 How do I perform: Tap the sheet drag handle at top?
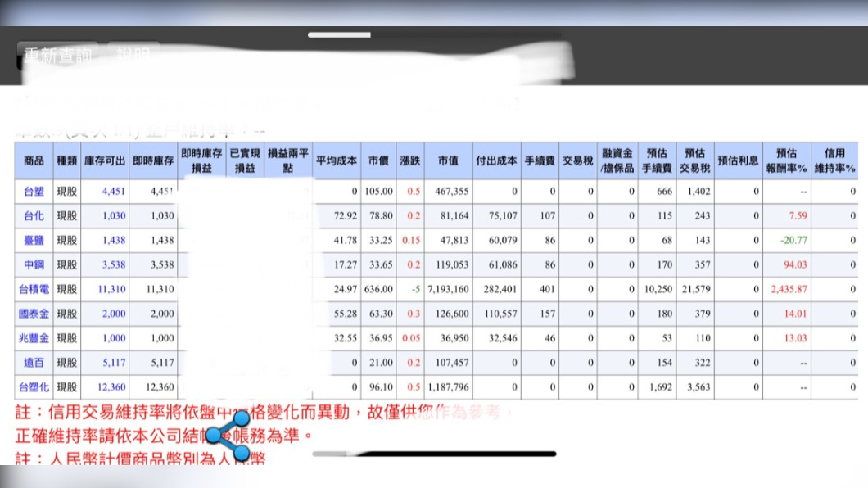(339, 35)
